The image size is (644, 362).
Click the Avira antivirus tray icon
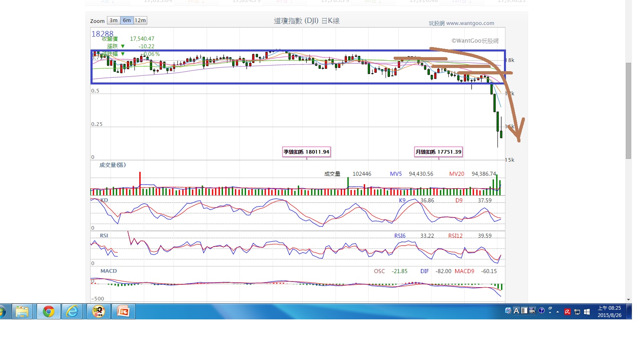click(x=568, y=312)
